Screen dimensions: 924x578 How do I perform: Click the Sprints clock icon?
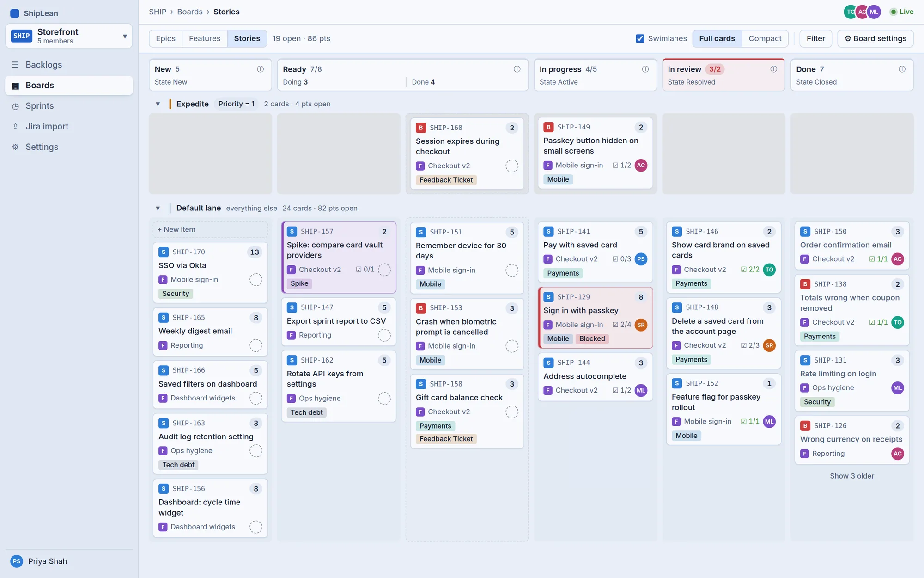coord(15,106)
